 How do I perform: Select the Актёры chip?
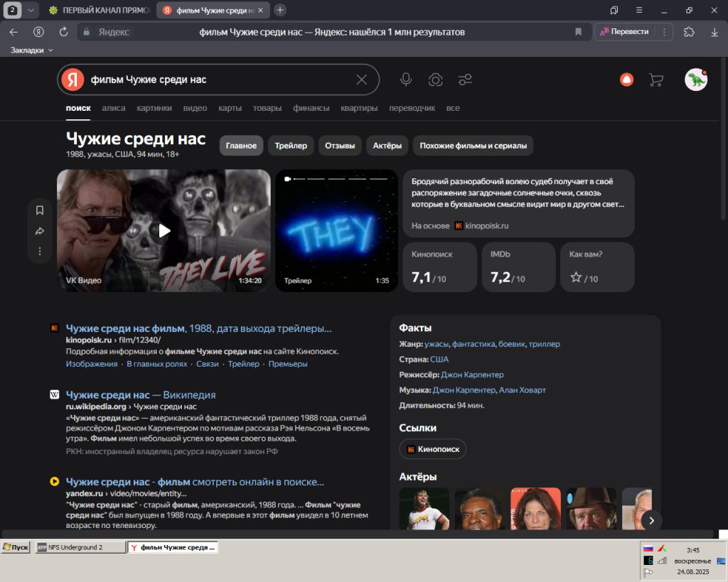pyautogui.click(x=387, y=146)
